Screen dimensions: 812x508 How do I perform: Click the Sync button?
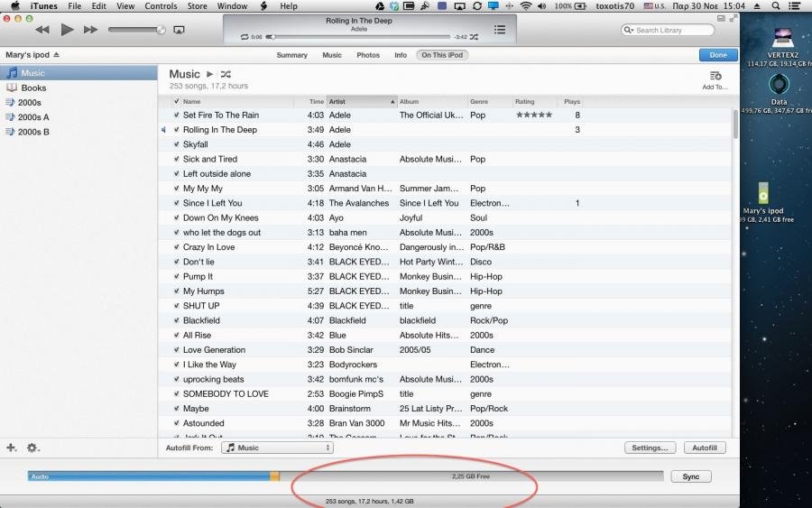691,476
